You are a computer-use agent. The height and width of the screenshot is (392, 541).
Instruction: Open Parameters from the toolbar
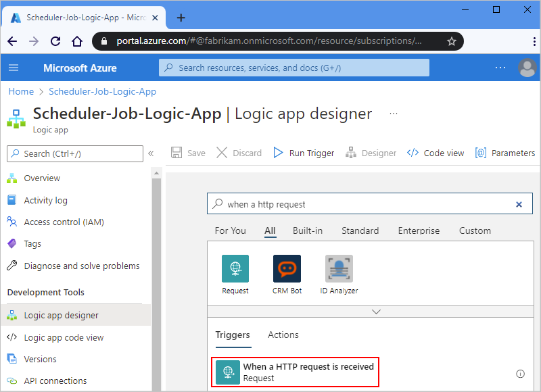(505, 153)
